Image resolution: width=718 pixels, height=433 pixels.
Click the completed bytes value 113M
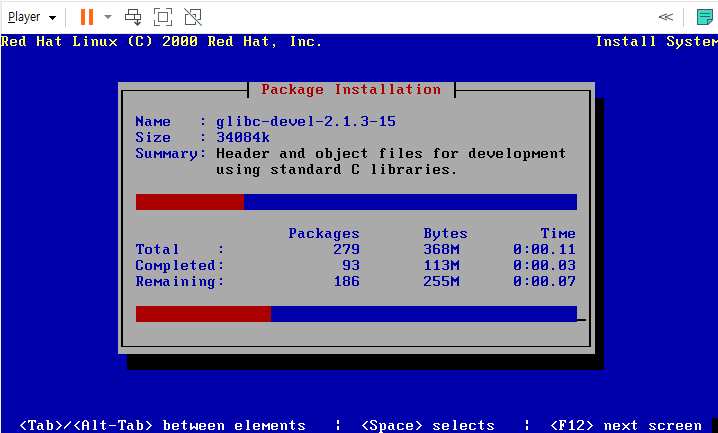(x=441, y=265)
